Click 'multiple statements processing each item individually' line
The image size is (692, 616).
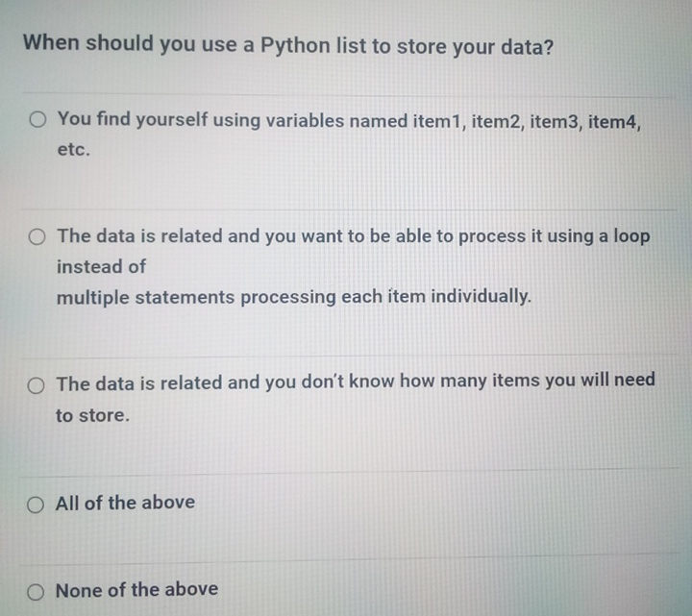point(293,297)
